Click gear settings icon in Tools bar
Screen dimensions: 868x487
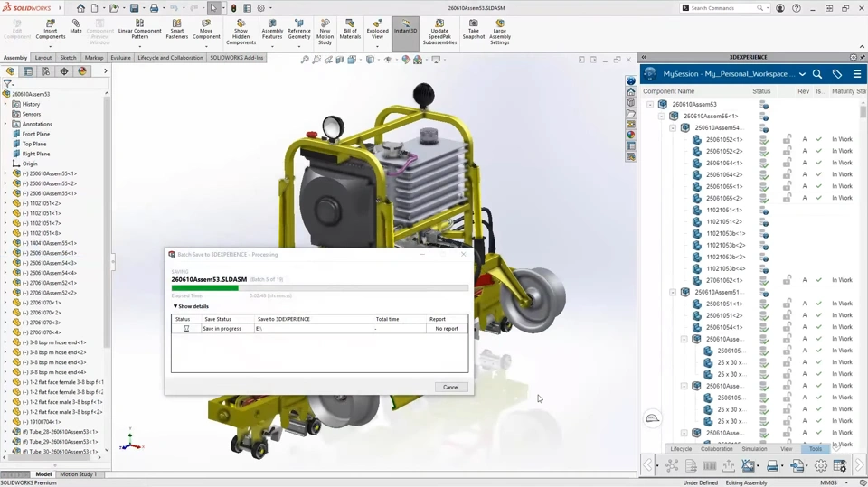coord(820,466)
